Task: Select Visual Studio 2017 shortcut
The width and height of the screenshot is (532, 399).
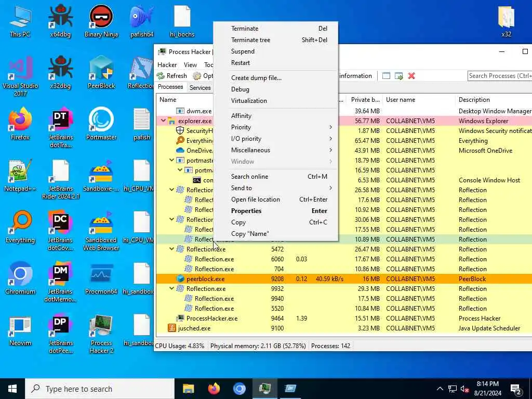Action: 20,76
